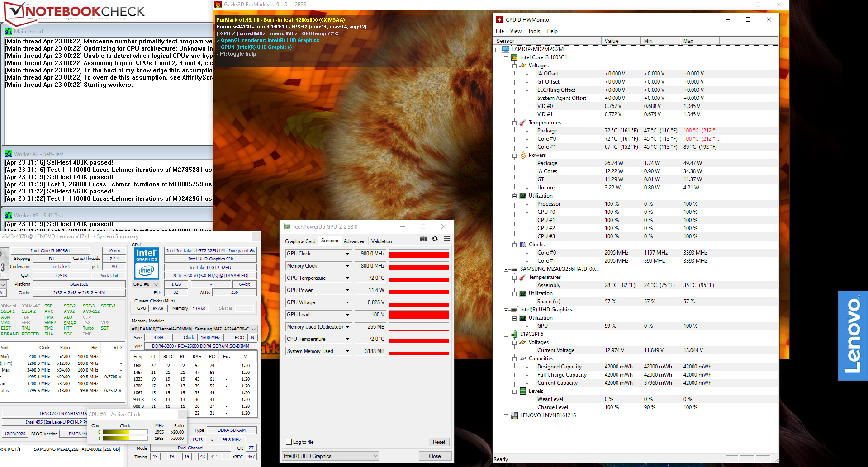This screenshot has height=467, width=868.
Task: Expand the LENOVO LNVNB161216 node in HWMonitor
Action: 506,416
